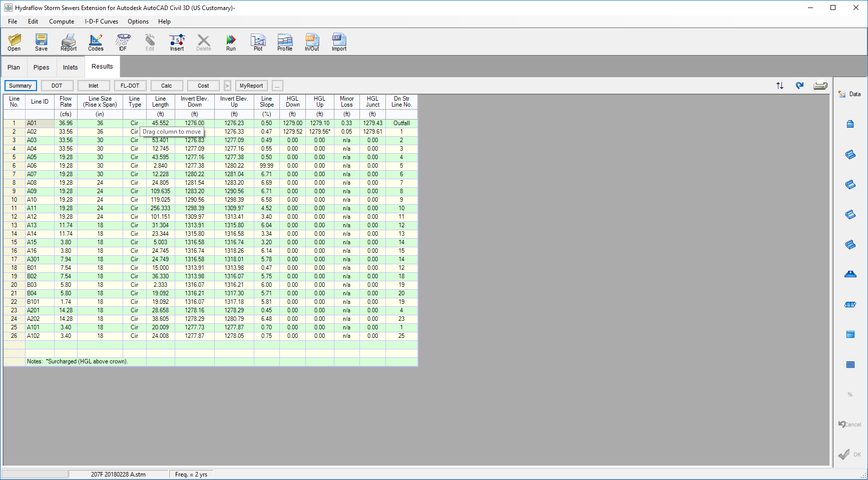868x480 pixels.
Task: Import a DXF drawing
Action: point(338,42)
